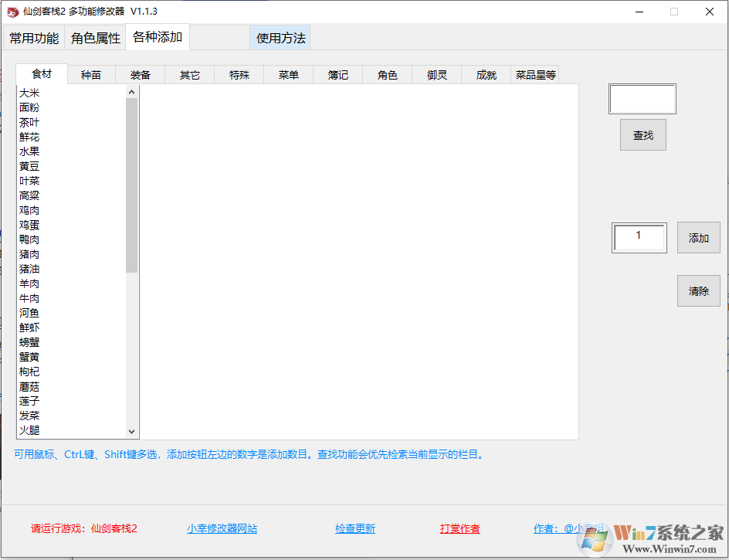Open the 装备 tab
Viewport: 729px width, 560px height.
(x=140, y=74)
